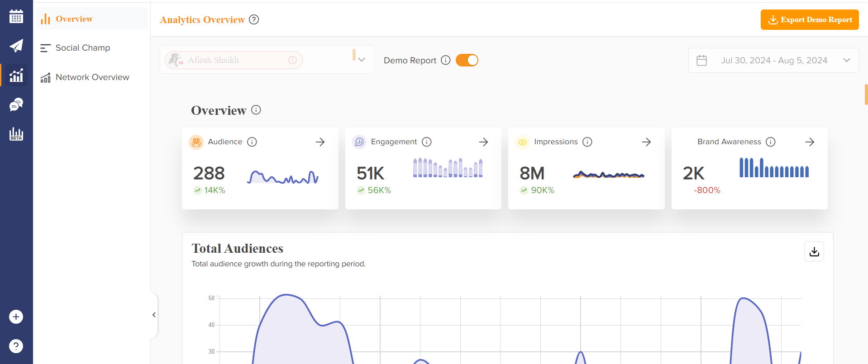The height and width of the screenshot is (364, 868).
Task: Click the Total audience growth description text
Action: click(278, 264)
